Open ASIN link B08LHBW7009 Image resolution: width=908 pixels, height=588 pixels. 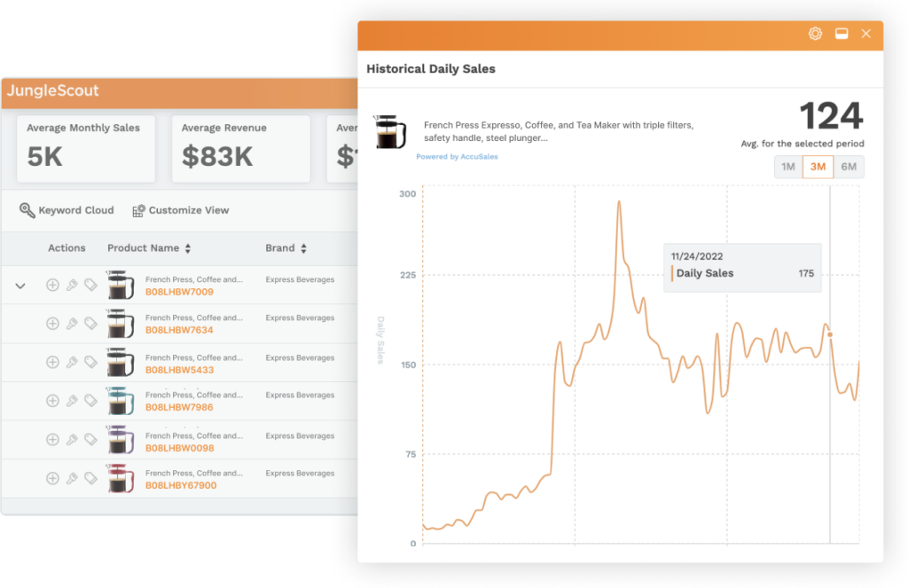coord(179,292)
